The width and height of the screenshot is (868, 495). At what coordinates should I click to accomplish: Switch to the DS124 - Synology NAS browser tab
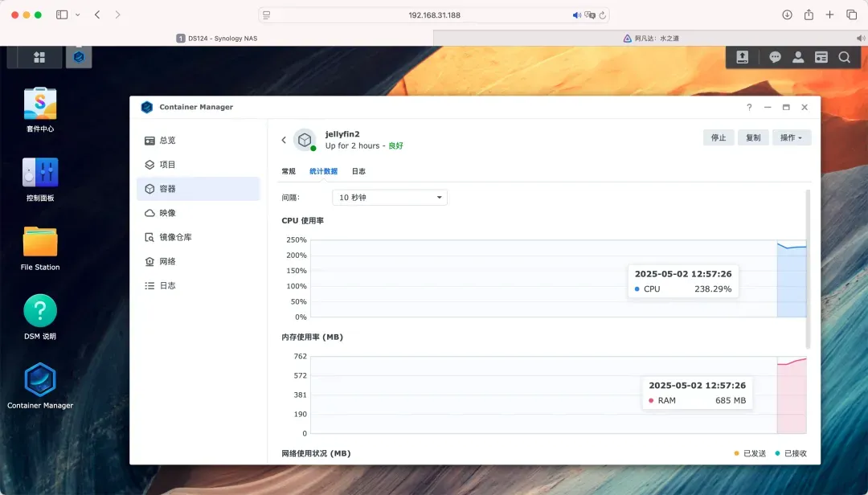pos(216,39)
